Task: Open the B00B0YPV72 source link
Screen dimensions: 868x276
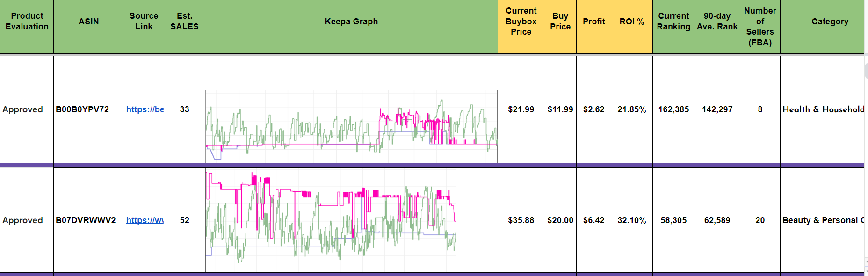Action: coord(145,109)
